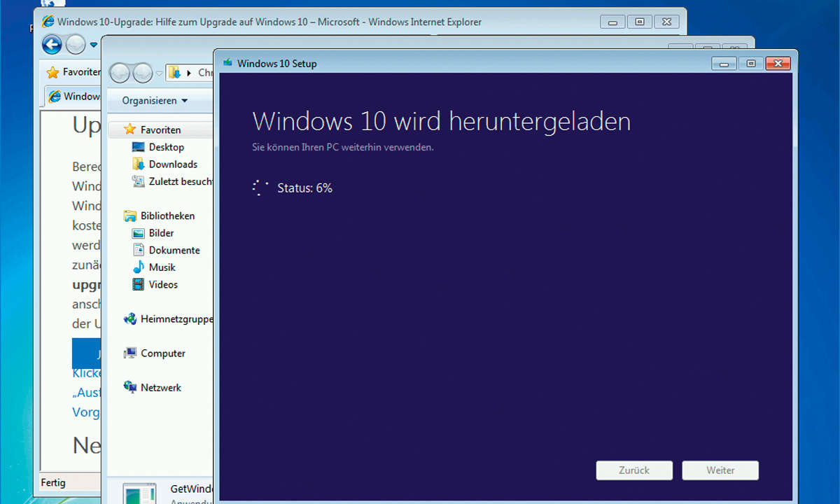Minimize the Internet Explorer window
The width and height of the screenshot is (840, 504).
[x=612, y=22]
